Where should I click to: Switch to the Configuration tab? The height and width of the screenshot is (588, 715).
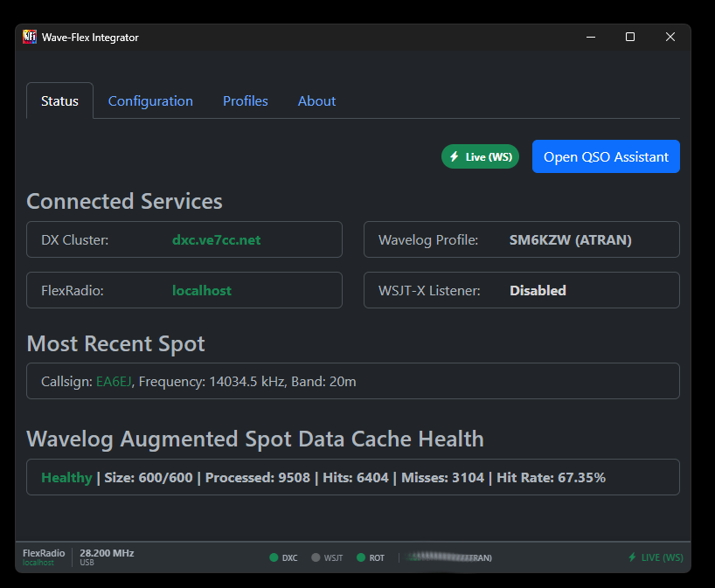coord(149,100)
